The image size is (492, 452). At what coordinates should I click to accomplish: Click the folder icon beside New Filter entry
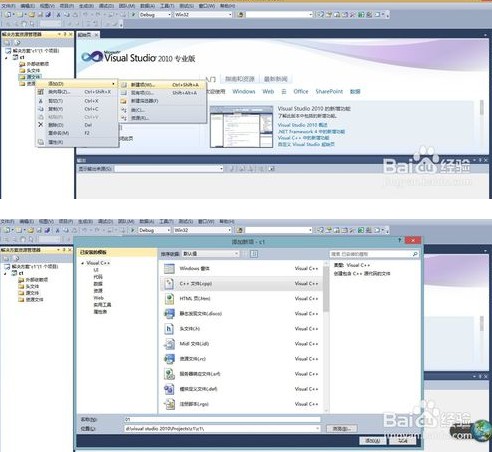[x=124, y=101]
